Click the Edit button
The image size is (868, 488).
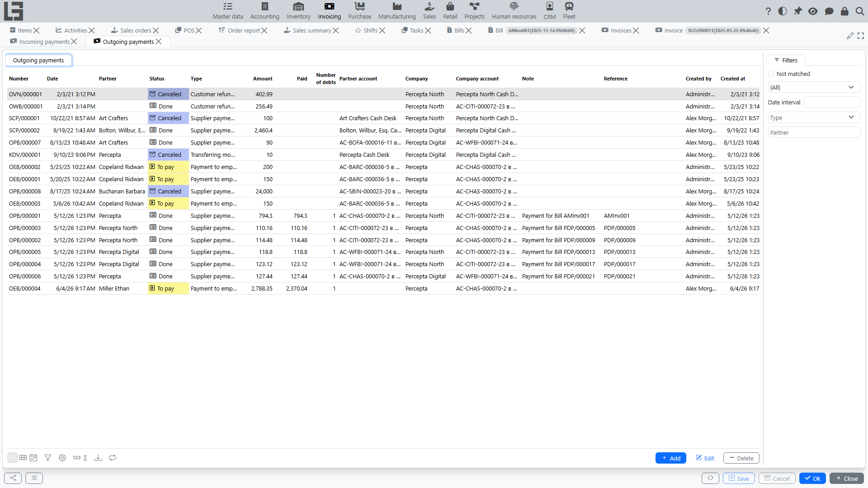coord(705,458)
